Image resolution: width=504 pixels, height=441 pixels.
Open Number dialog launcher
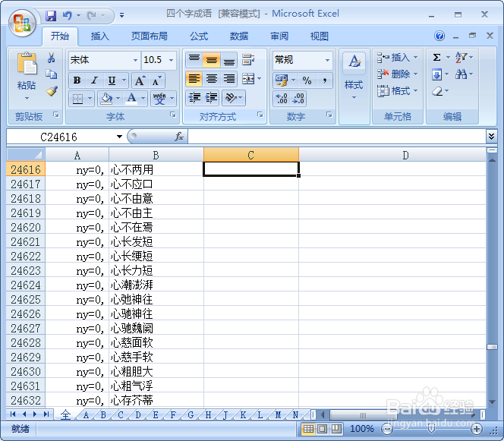tap(329, 115)
